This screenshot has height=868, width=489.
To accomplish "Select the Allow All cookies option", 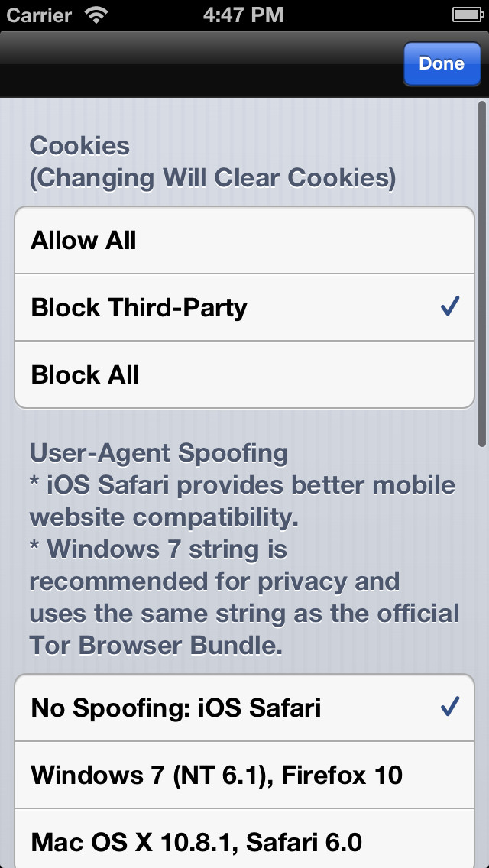I will [244, 240].
